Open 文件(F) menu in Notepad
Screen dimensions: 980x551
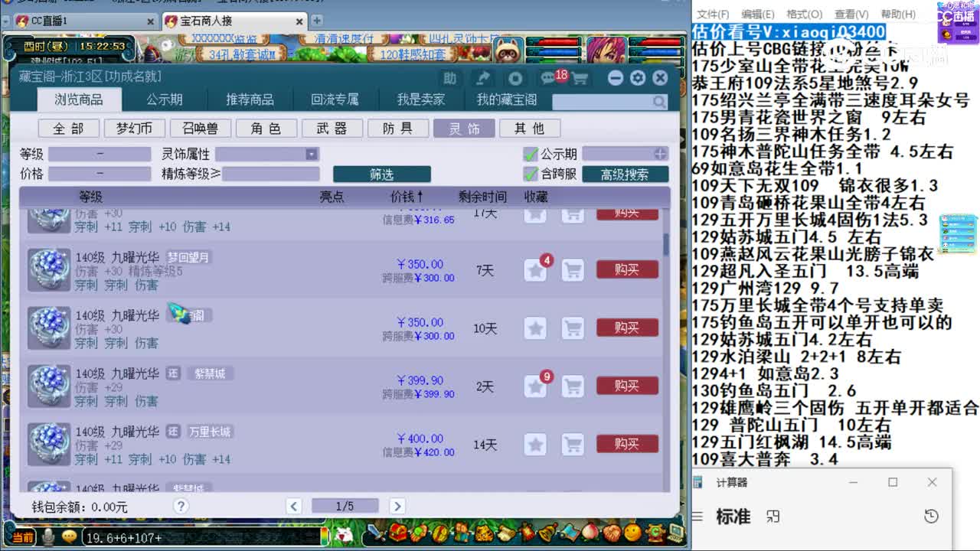pos(712,15)
